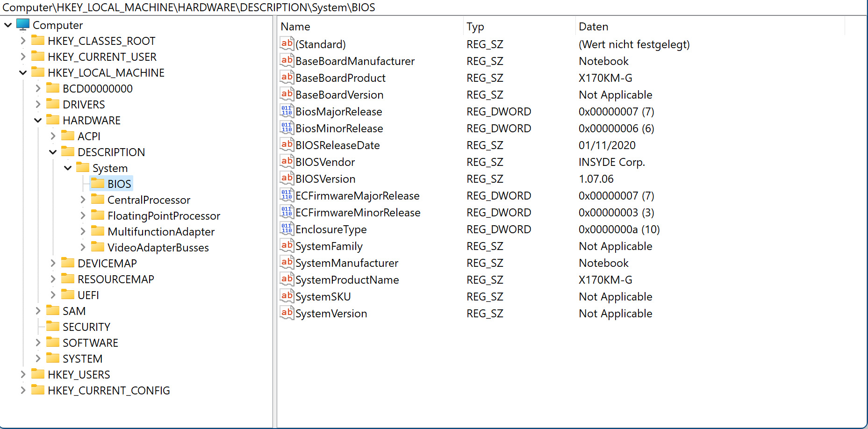868x429 pixels.
Task: Click the HKEY_CLASSES_ROOT folder icon
Action: (38, 40)
